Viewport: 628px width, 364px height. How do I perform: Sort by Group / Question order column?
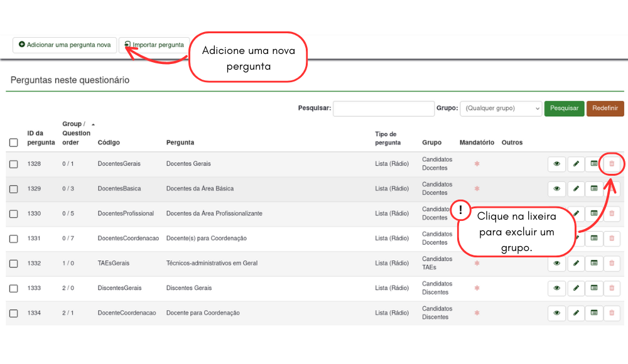coord(76,133)
